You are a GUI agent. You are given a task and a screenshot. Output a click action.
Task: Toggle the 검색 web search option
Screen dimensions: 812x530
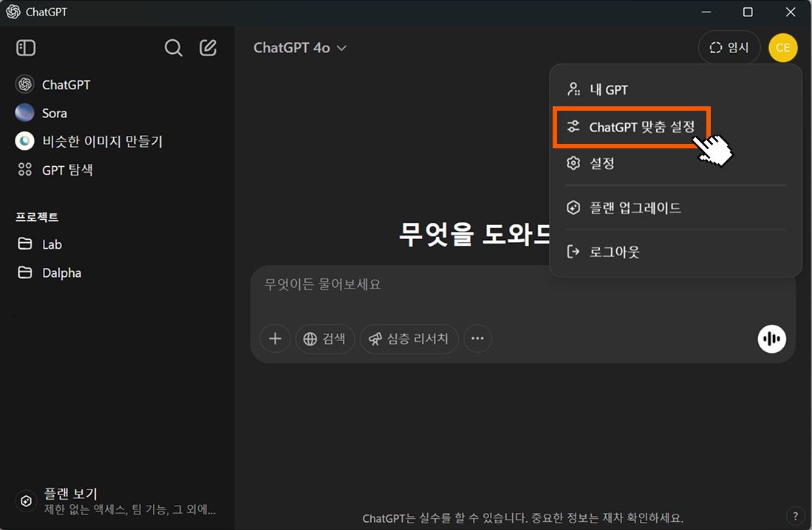pyautogui.click(x=325, y=339)
